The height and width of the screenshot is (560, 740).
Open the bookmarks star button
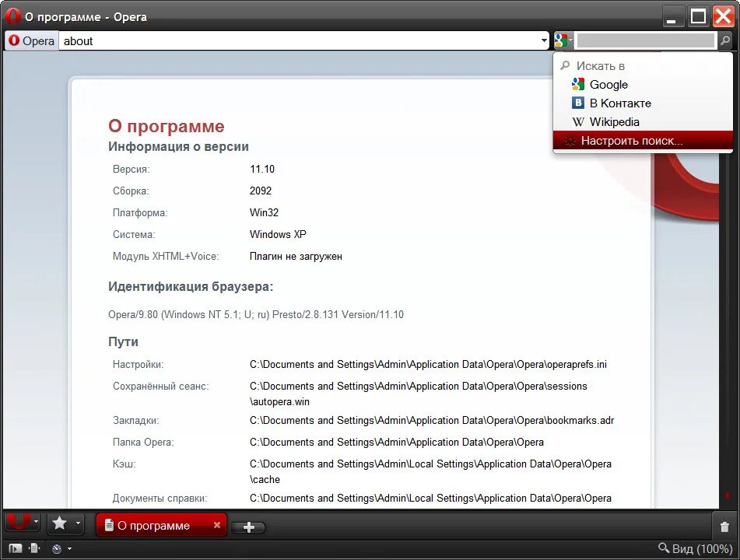[x=59, y=523]
